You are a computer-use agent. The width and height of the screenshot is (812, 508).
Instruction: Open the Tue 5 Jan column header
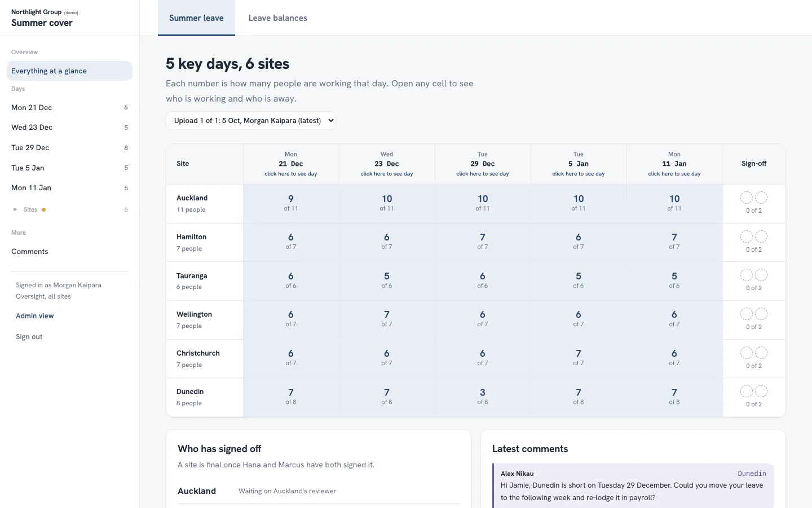579,164
